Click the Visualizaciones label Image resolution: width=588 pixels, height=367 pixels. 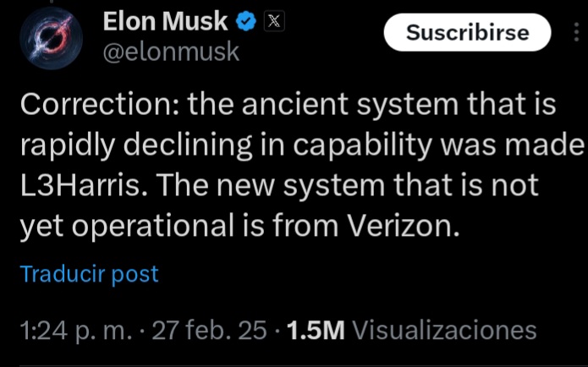[444, 331]
